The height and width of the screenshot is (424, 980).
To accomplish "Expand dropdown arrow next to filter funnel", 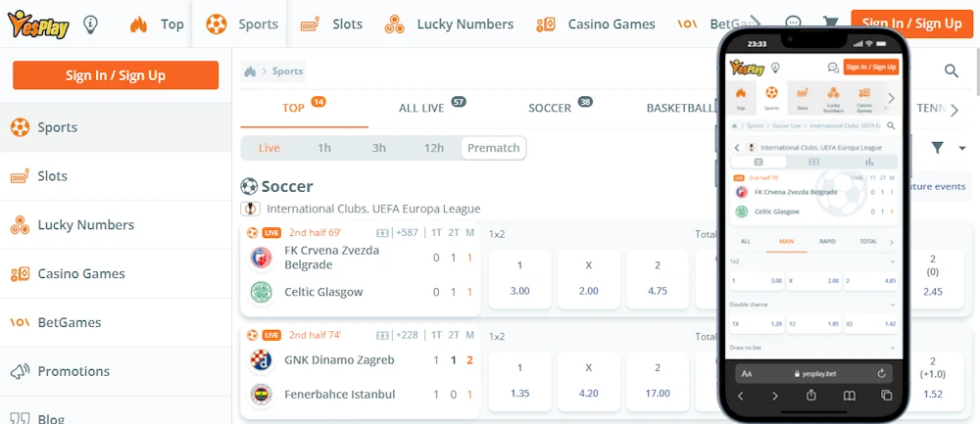I will 962,149.
